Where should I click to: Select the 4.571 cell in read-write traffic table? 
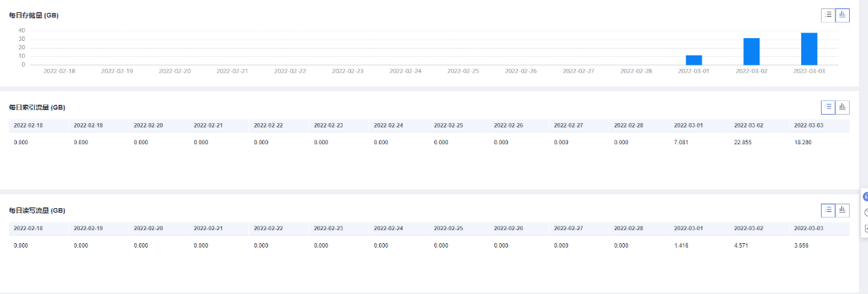(741, 245)
